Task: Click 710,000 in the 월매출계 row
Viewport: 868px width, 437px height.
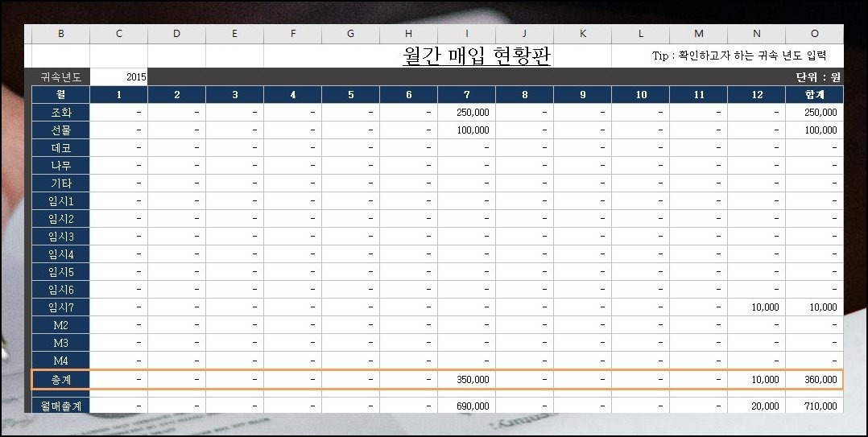Action: coord(820,406)
